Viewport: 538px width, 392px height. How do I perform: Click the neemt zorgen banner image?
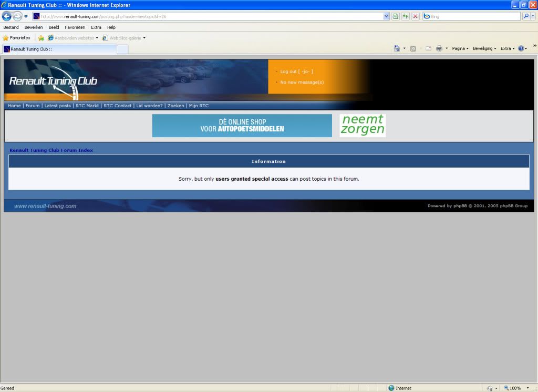tap(363, 126)
